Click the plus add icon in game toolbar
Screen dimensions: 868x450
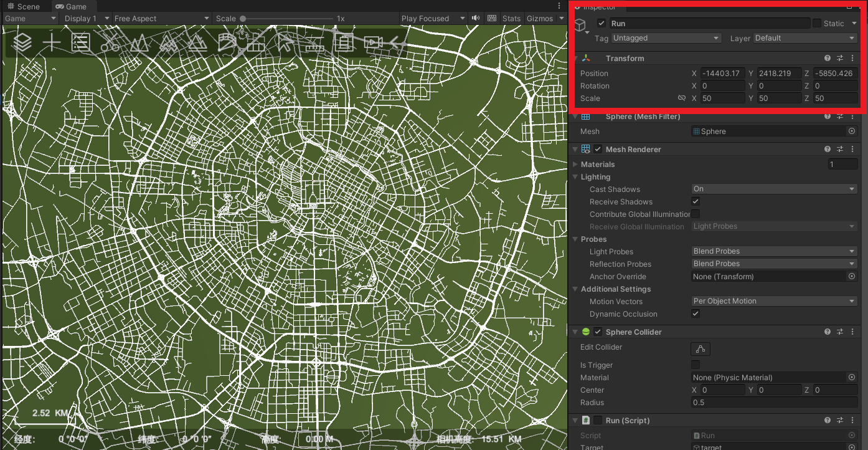point(51,42)
